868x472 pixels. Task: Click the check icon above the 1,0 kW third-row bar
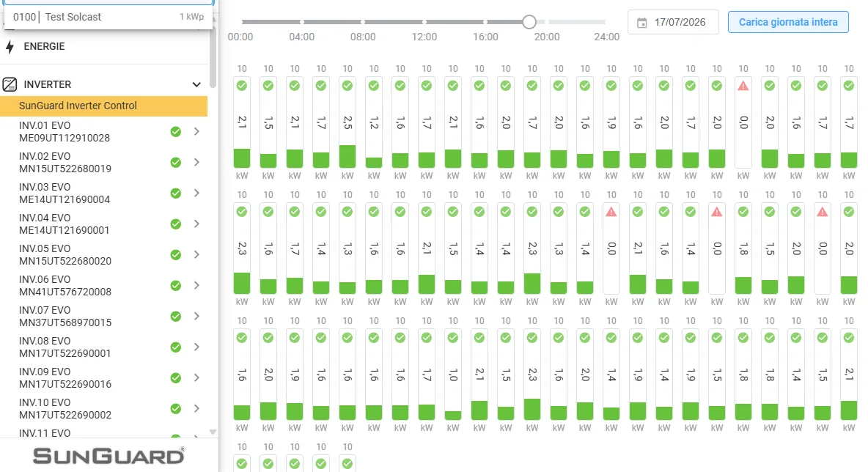[x=453, y=338]
